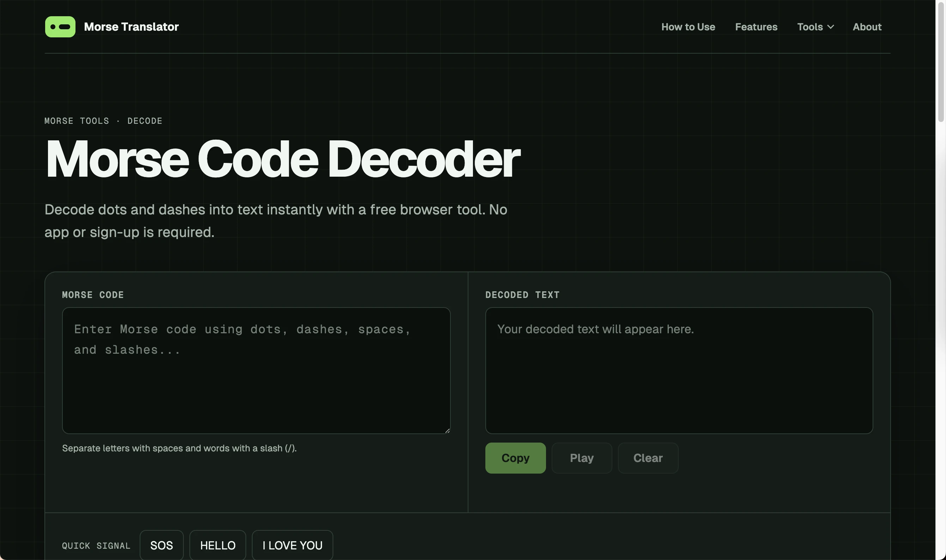Click the 'Separate letters with spaces' hint text
Image resolution: width=946 pixels, height=560 pixels.
point(179,448)
